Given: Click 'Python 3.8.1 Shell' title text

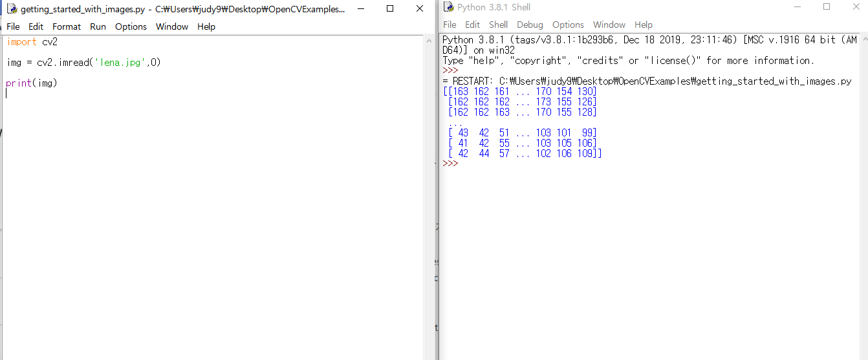Looking at the screenshot, I should pyautogui.click(x=494, y=7).
